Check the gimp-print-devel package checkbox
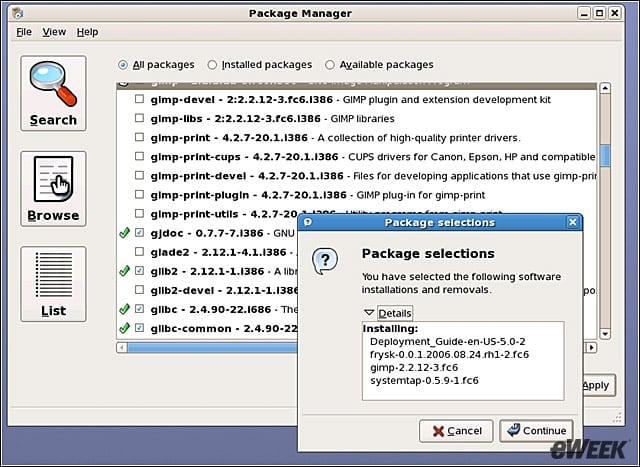640x467 pixels. point(140,176)
